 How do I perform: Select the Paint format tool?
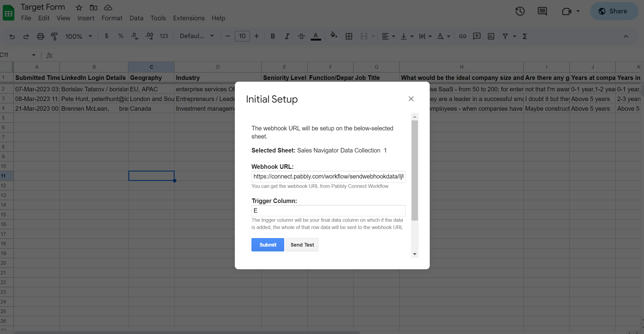[x=54, y=36]
